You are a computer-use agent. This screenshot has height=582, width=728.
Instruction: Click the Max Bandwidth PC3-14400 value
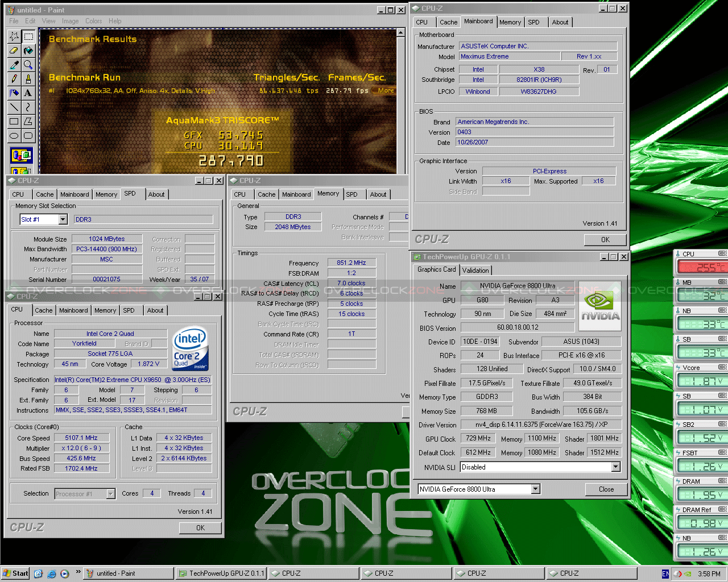click(x=107, y=249)
